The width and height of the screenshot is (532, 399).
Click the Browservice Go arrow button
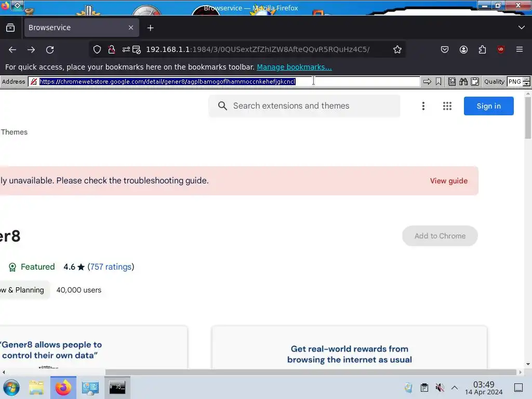[427, 82]
